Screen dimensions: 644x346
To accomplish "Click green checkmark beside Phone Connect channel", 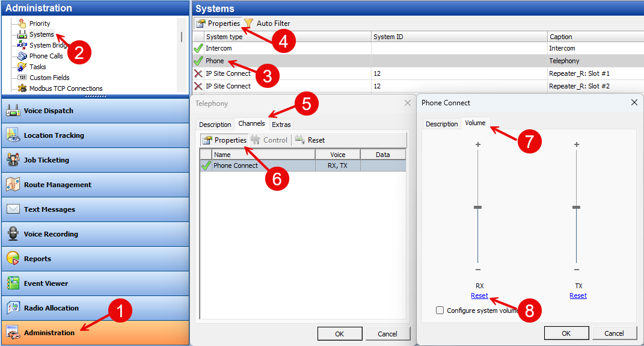I will [x=206, y=165].
